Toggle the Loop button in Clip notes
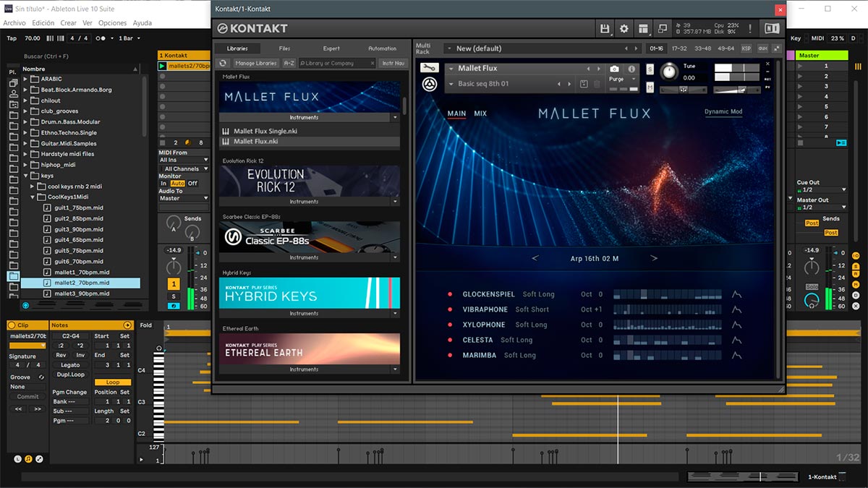Viewport: 868px width, 488px height. (x=113, y=382)
